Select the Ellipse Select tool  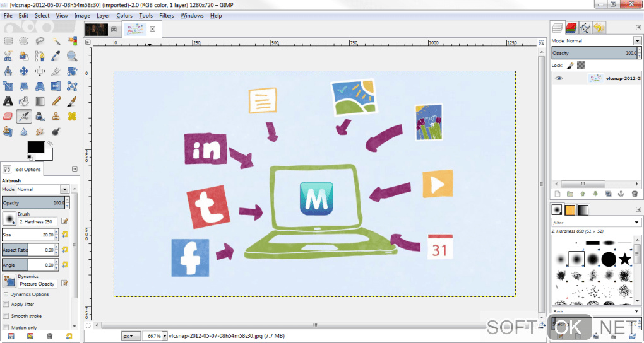click(24, 40)
